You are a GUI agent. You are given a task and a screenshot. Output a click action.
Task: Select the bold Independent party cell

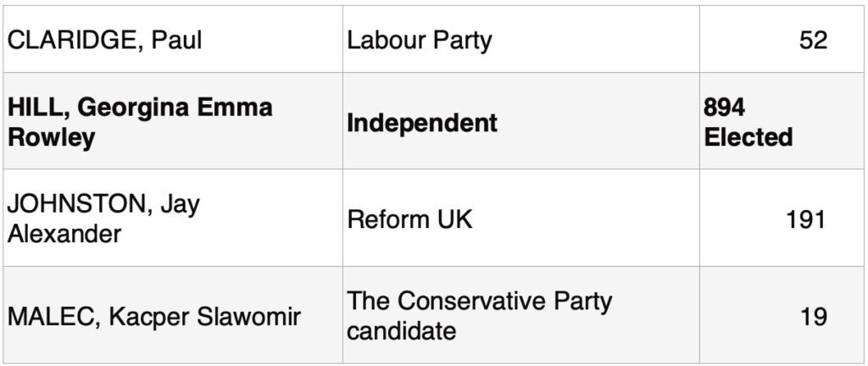coord(521,121)
